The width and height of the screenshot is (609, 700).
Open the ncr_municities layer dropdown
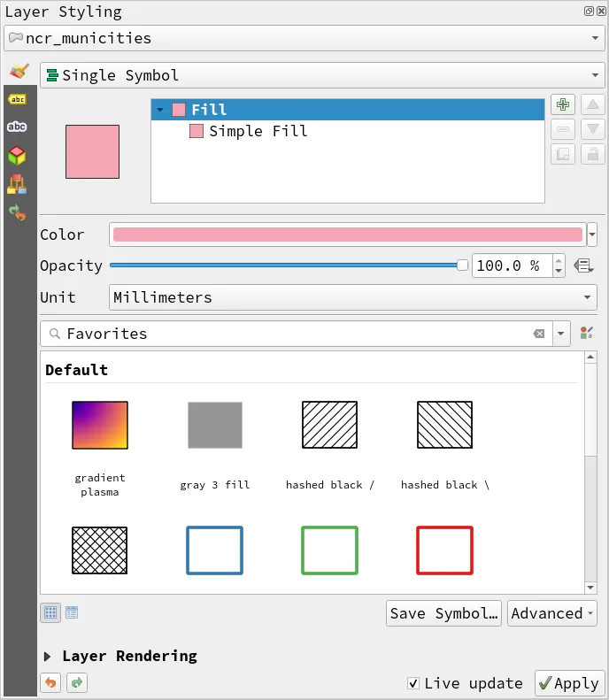[304, 38]
